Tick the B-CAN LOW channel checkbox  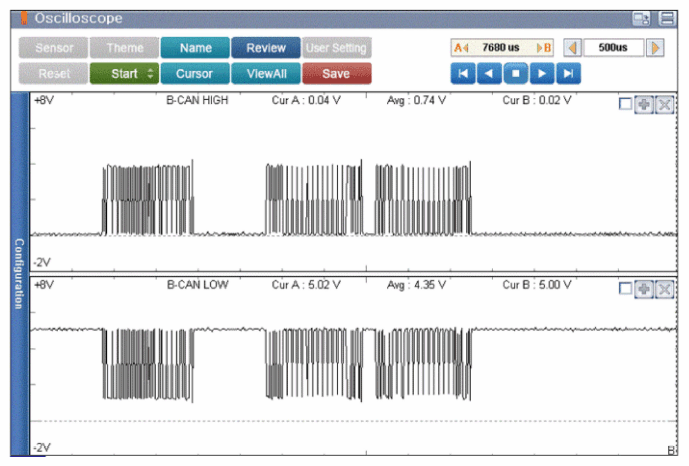tap(626, 288)
